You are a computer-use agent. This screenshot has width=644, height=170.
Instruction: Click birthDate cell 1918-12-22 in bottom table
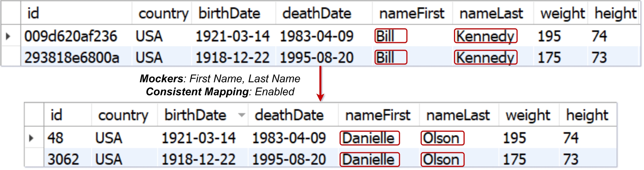198,159
